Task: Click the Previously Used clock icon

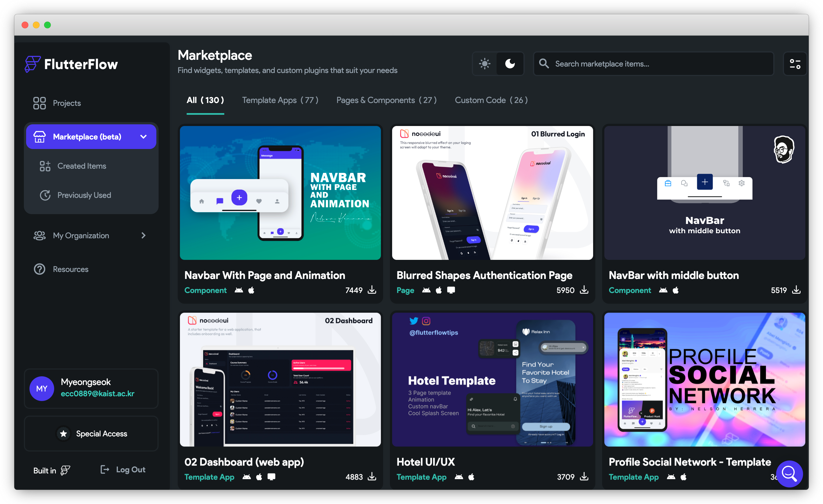Action: [45, 195]
